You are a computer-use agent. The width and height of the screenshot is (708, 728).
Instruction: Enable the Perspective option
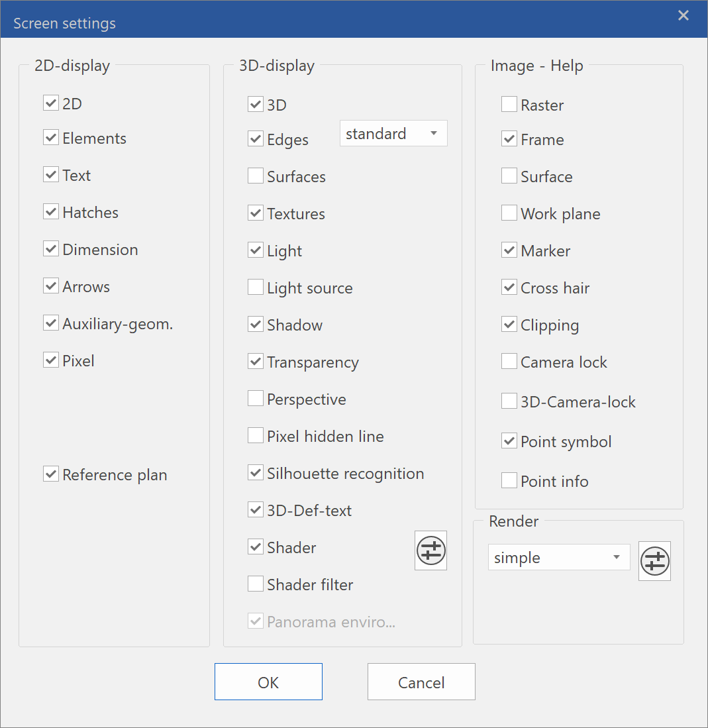click(x=256, y=398)
